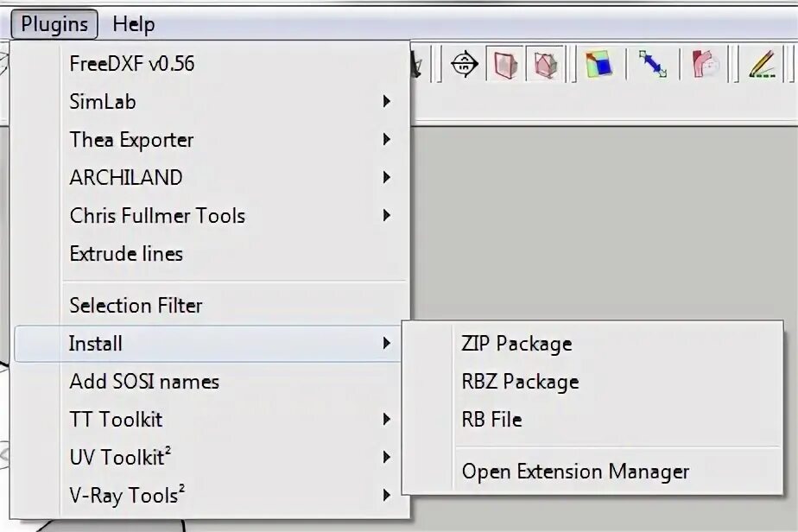Screen dimensions: 798x532
Task: Click the Install submenu arrow
Action: point(387,344)
